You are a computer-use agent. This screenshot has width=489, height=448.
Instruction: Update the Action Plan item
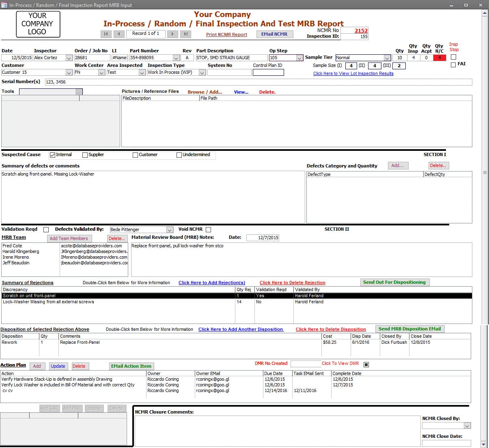coord(58,366)
